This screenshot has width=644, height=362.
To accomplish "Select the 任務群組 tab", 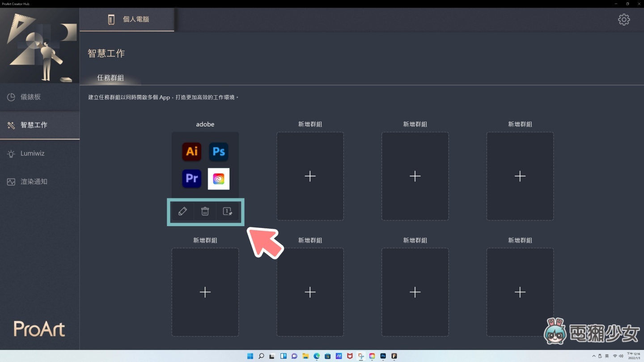I will [x=111, y=78].
